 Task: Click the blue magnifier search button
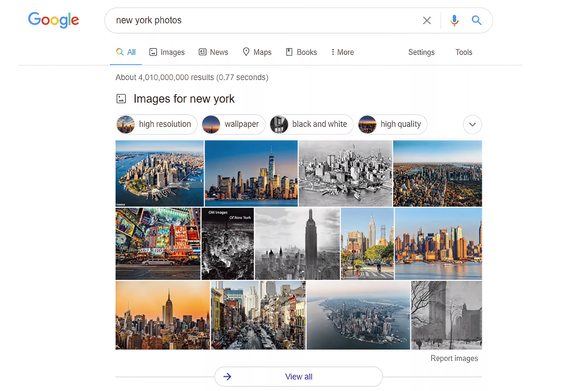click(476, 20)
